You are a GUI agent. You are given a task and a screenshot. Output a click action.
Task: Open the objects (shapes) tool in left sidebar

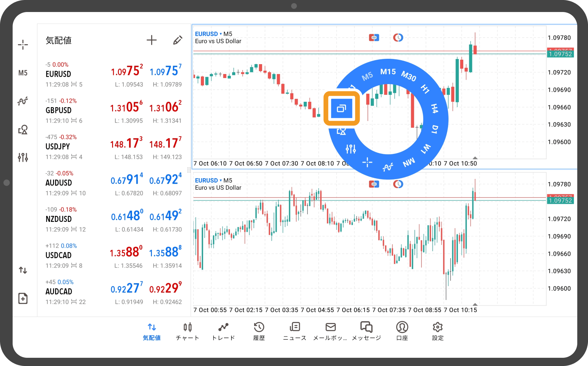point(23,130)
